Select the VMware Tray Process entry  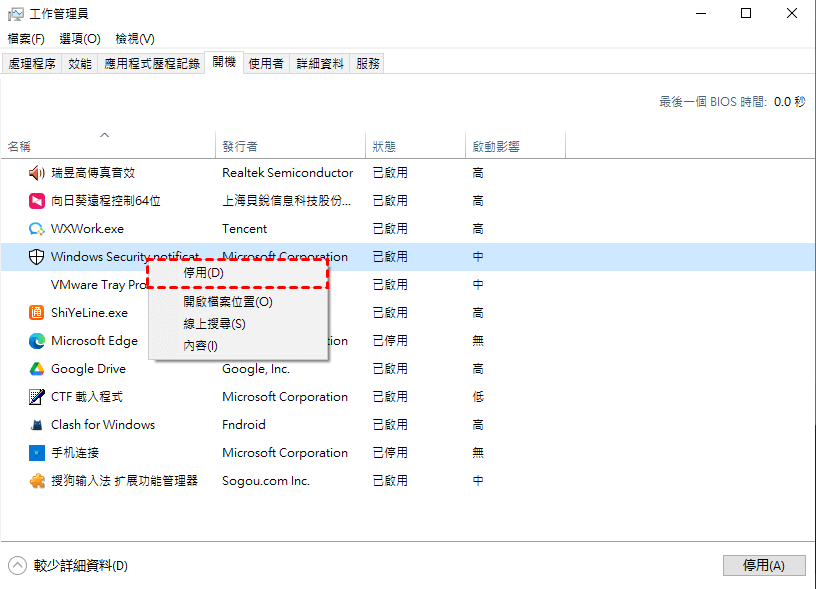pos(99,285)
